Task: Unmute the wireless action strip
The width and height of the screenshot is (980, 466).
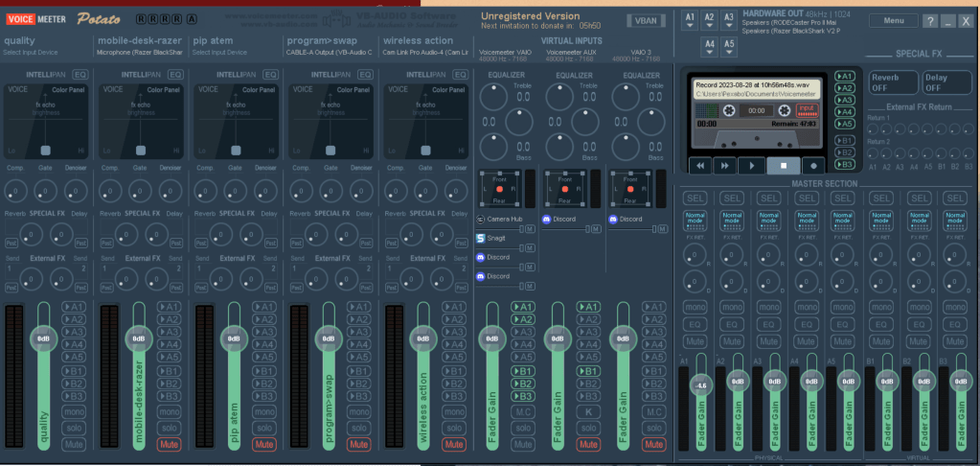Action: 454,445
